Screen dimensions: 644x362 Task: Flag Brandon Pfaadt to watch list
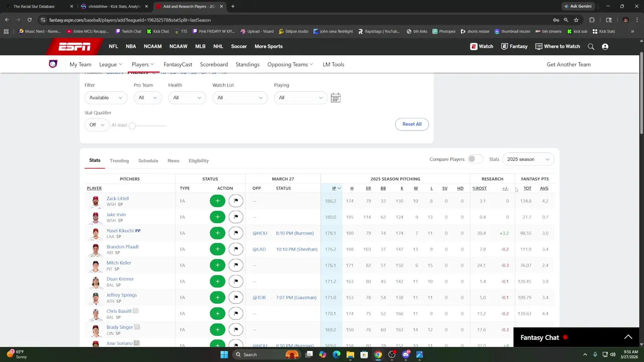click(x=236, y=249)
